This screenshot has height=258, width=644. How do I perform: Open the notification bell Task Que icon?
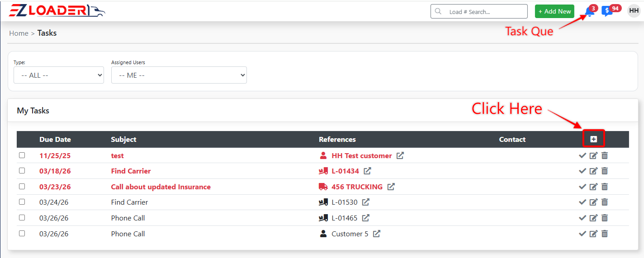pyautogui.click(x=590, y=12)
